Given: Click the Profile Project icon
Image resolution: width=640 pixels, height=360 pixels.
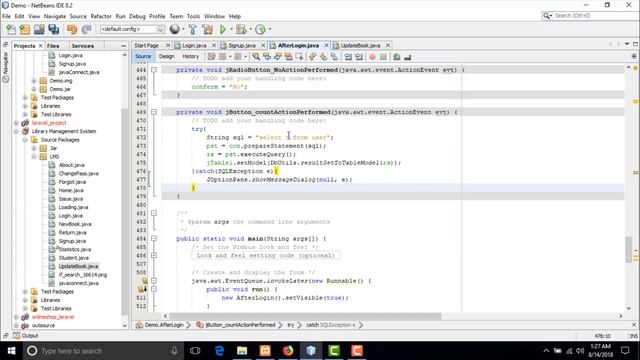Looking at the screenshot, I should point(260,29).
